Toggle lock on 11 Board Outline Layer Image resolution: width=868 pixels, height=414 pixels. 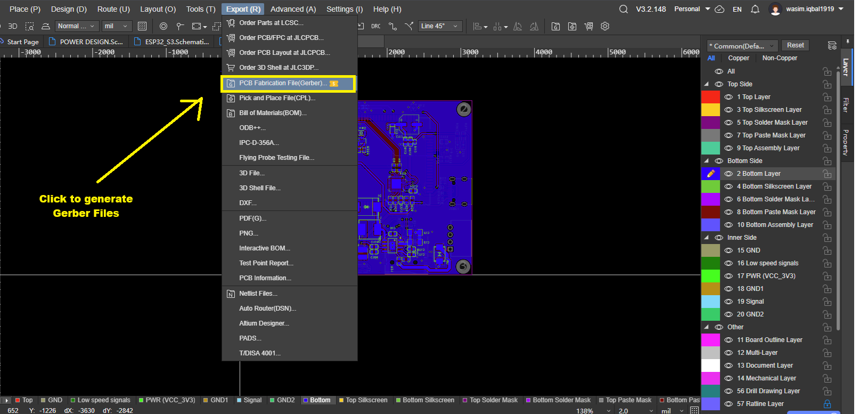coord(827,340)
